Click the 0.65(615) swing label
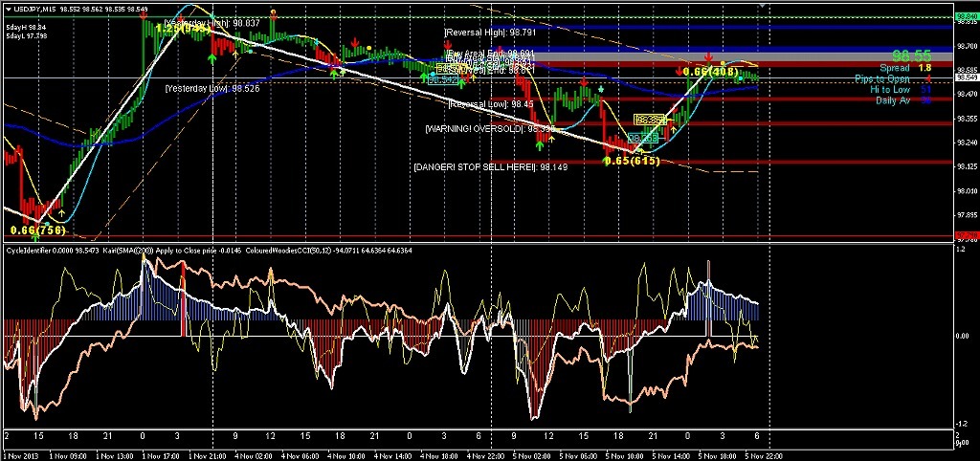 tap(632, 162)
